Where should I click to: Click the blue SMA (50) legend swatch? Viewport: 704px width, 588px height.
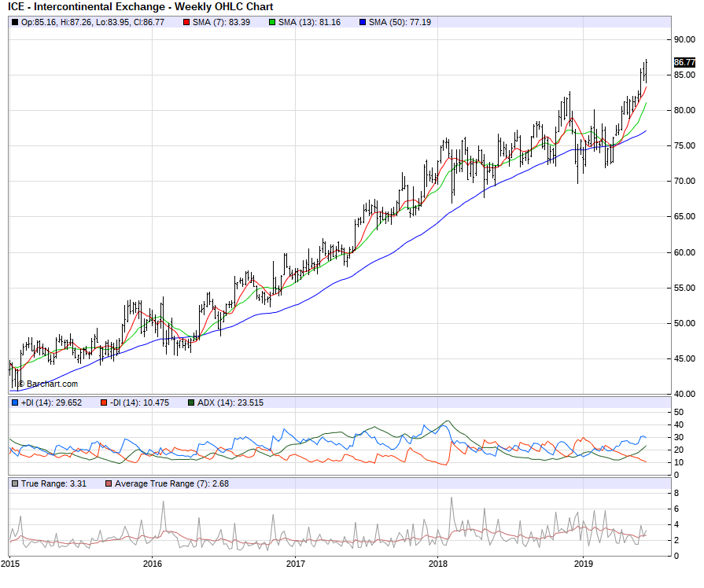point(362,22)
